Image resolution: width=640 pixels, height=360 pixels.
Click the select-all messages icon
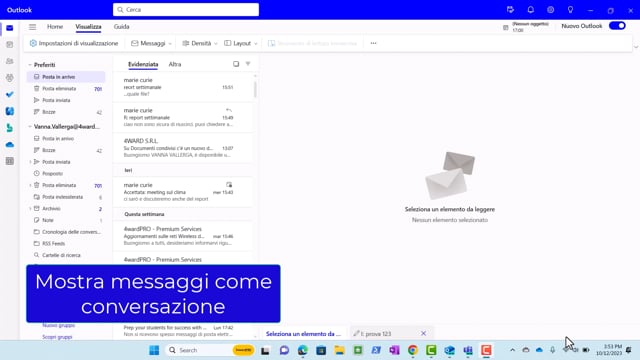tap(236, 64)
